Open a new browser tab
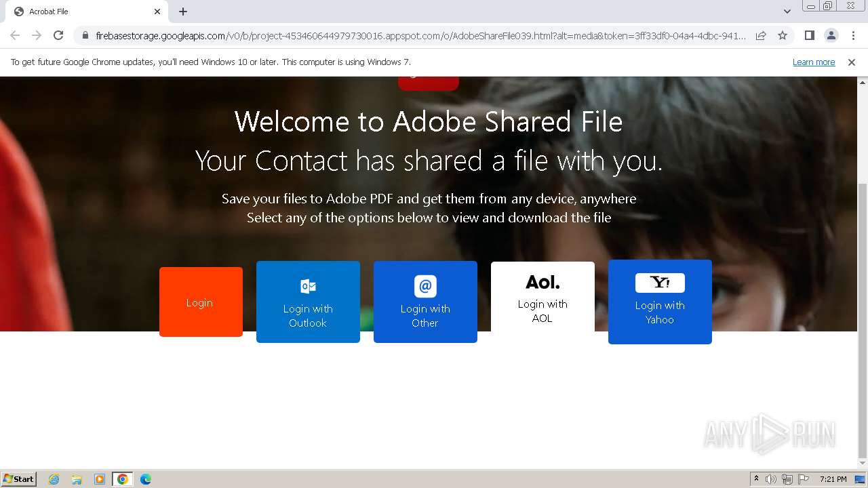868x488 pixels. coord(183,12)
